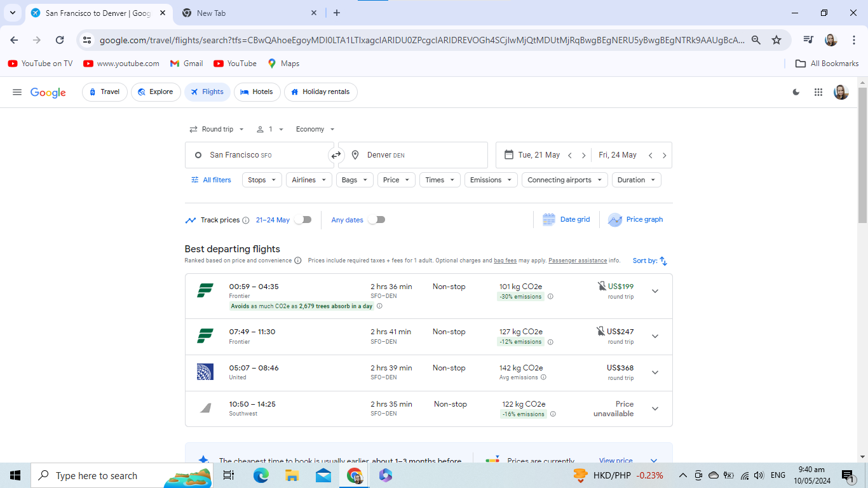Viewport: 868px width, 488px height.
Task: Show emissions info for United 142 kg flight
Action: tap(543, 377)
